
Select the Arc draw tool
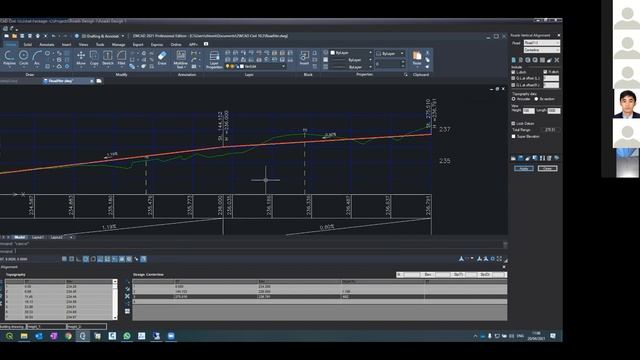click(37, 58)
